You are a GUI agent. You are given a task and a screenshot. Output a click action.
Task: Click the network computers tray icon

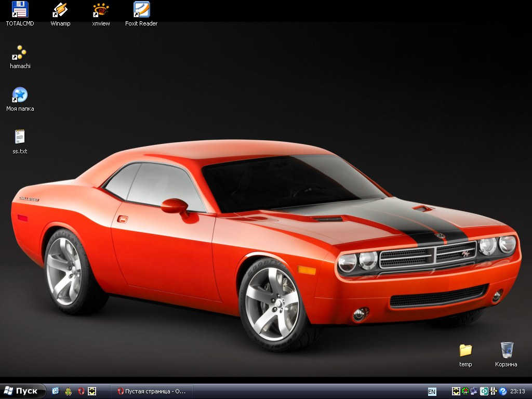(474, 391)
